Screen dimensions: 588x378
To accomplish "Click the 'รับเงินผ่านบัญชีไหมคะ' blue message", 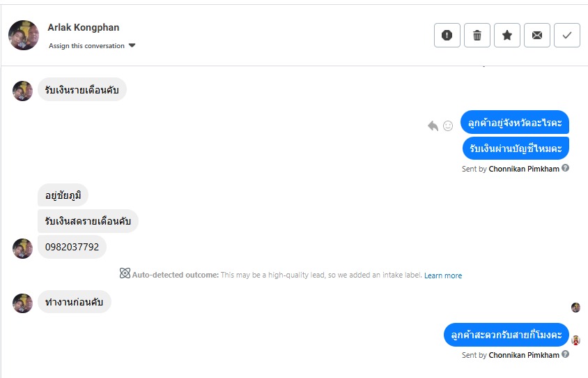I will 516,148.
